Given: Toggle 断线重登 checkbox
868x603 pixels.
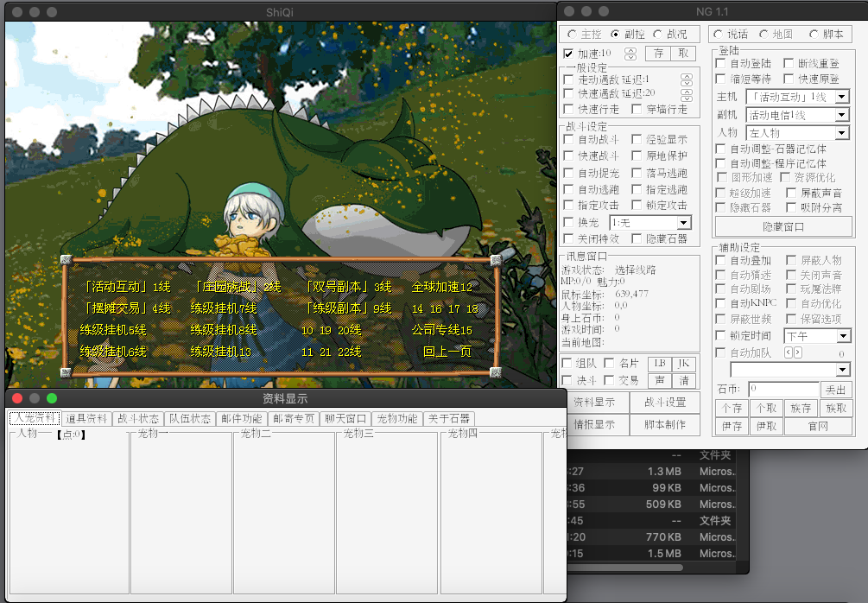Looking at the screenshot, I should point(789,64).
